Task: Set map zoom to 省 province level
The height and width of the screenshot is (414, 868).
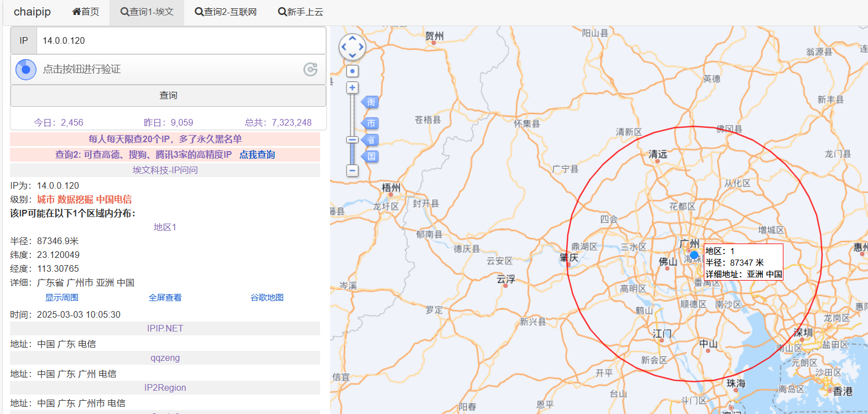Action: pyautogui.click(x=370, y=140)
